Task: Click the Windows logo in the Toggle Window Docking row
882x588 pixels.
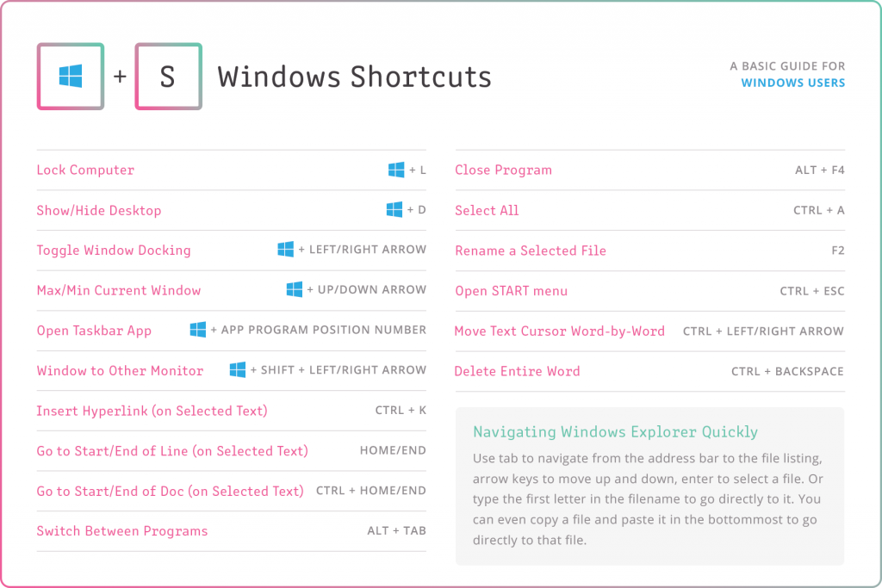Action: coord(285,249)
